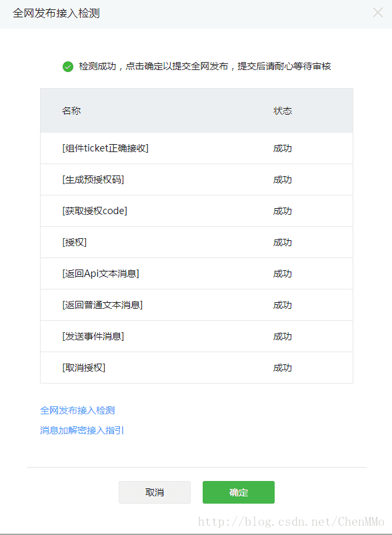This screenshot has height=535, width=392.
Task: Click the 确定 button to submit
Action: (x=238, y=492)
